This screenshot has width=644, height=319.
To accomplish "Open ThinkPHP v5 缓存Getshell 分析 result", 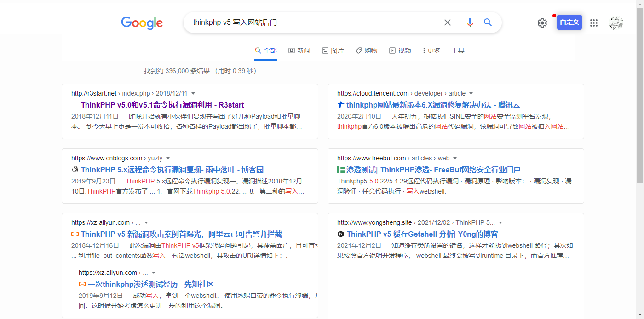I will pyautogui.click(x=422, y=234).
